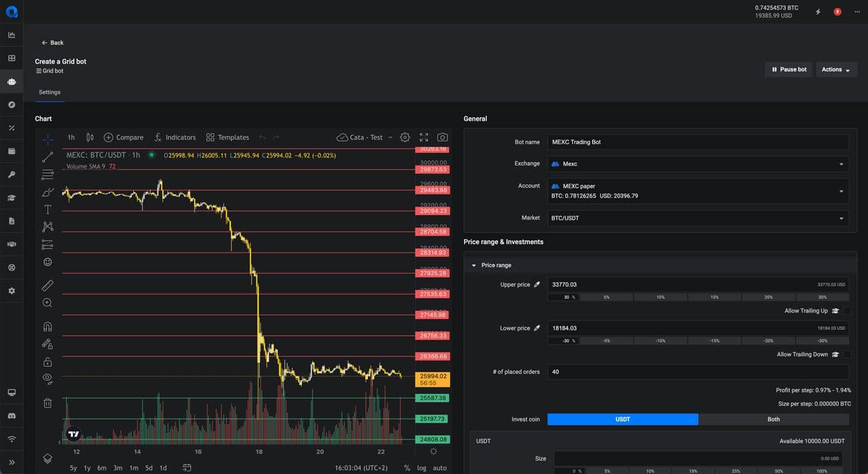The height and width of the screenshot is (474, 868).
Task: Click the Upper price input field
Action: pos(698,285)
